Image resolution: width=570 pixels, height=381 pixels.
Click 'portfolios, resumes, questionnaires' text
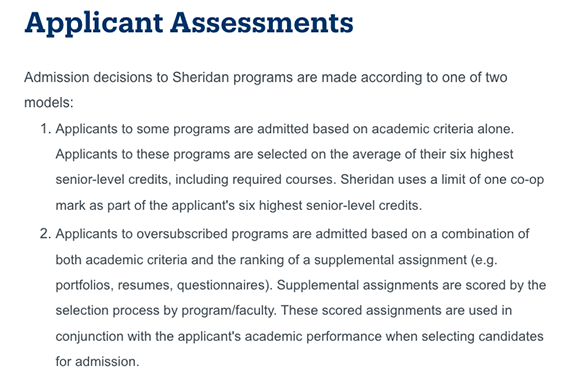coord(164,285)
